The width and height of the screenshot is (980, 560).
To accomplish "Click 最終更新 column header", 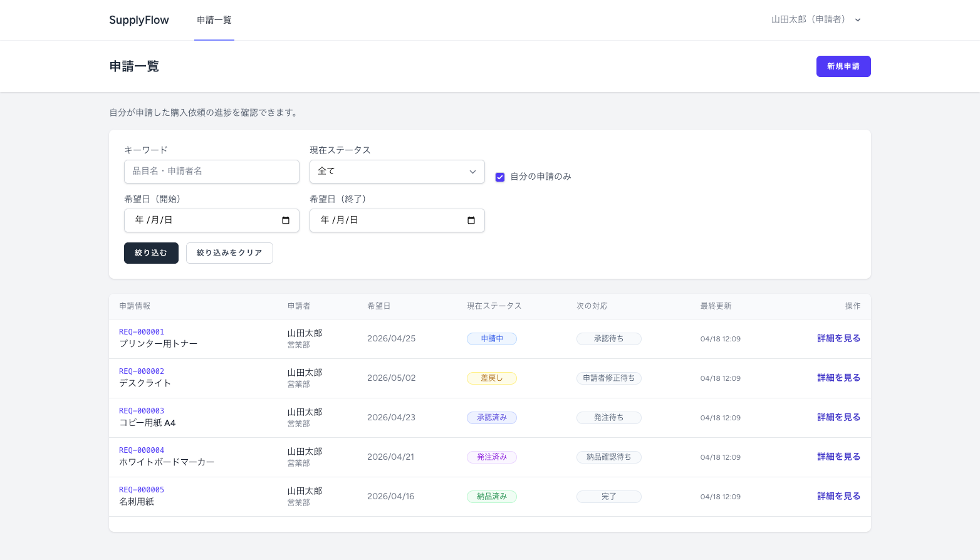I will coord(716,306).
